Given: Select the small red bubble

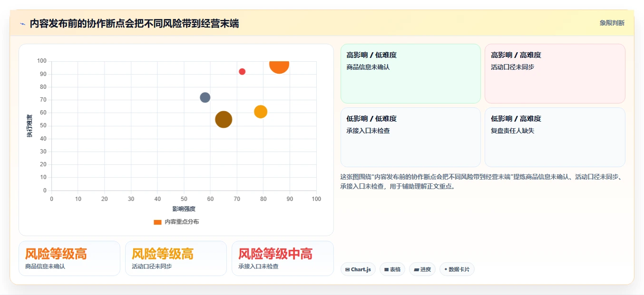Looking at the screenshot, I should (x=242, y=72).
